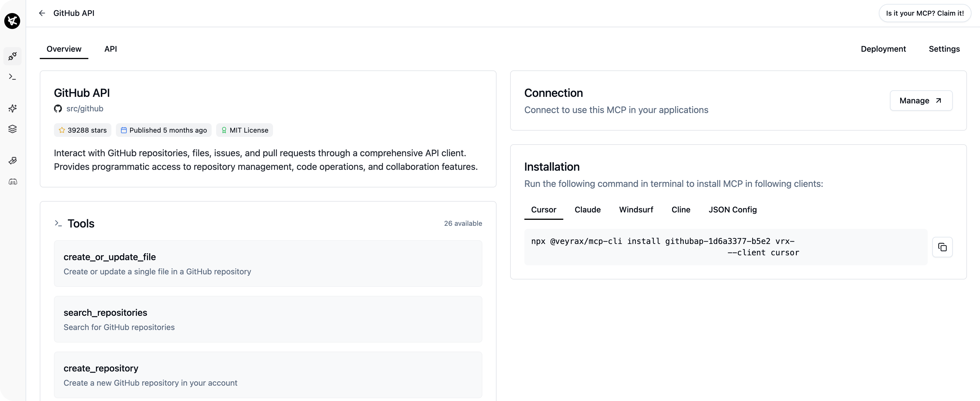Open Discord via the sidebar icon
Image resolution: width=980 pixels, height=401 pixels.
12,182
